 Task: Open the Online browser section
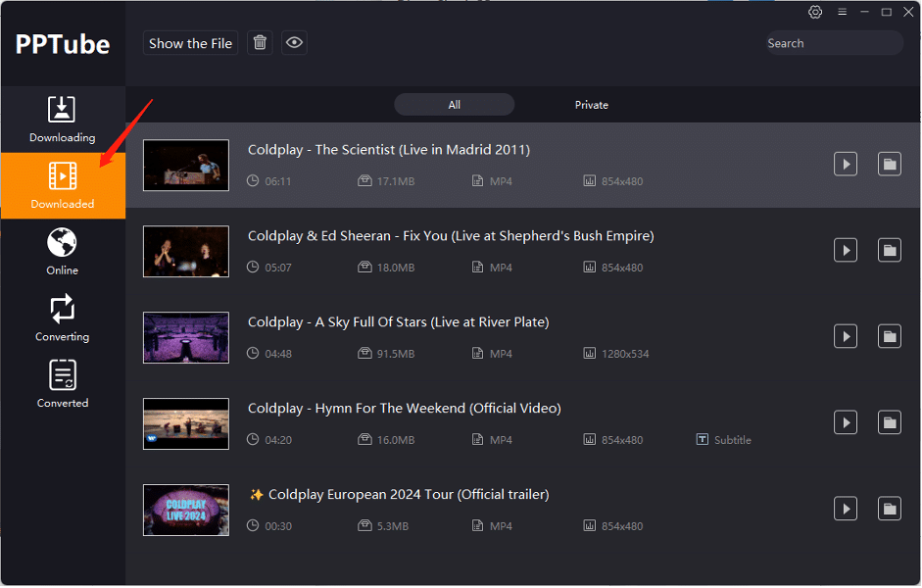pyautogui.click(x=62, y=251)
